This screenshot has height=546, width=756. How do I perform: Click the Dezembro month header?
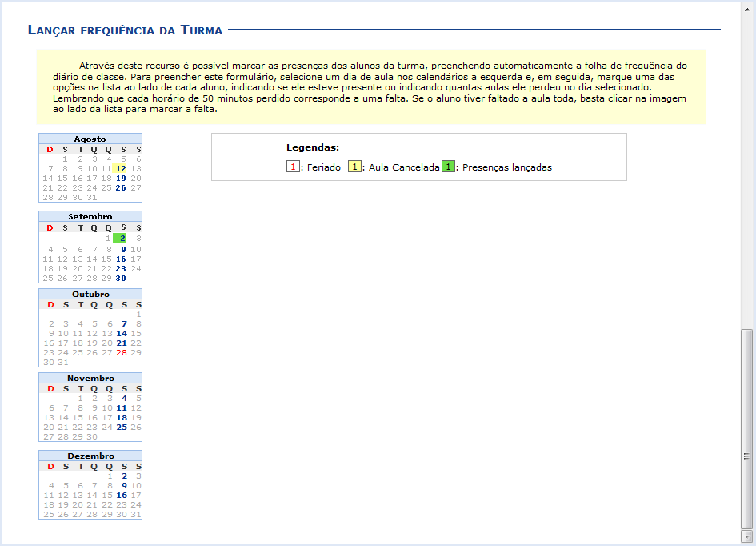pos(90,456)
